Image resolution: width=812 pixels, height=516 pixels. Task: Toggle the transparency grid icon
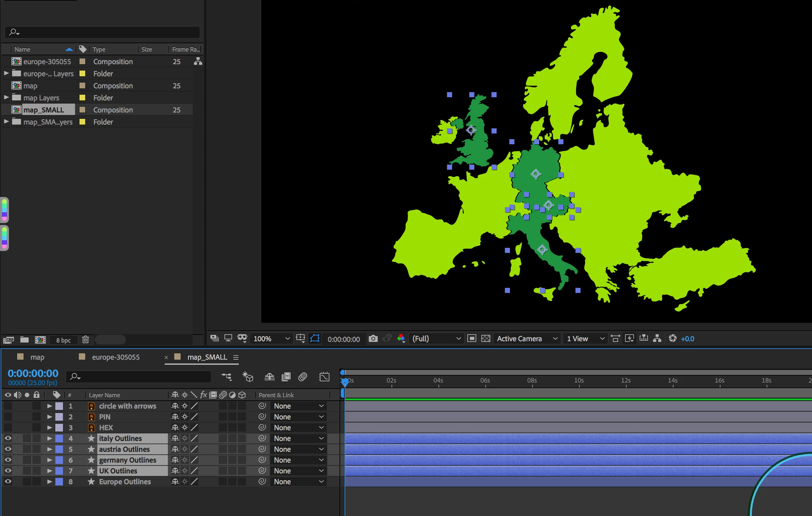[x=485, y=338]
